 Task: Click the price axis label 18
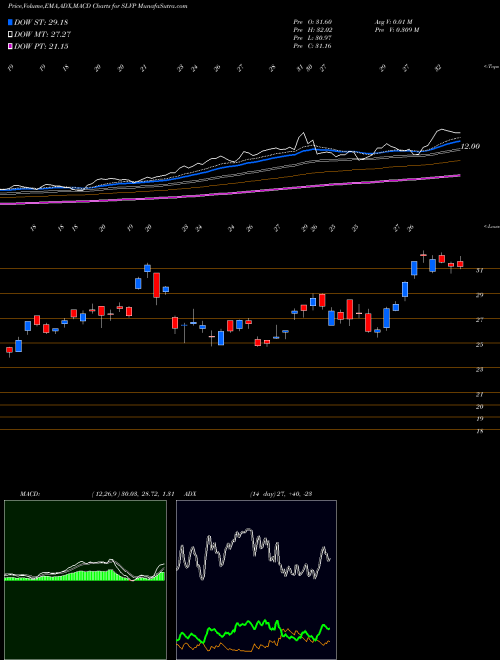[479, 431]
